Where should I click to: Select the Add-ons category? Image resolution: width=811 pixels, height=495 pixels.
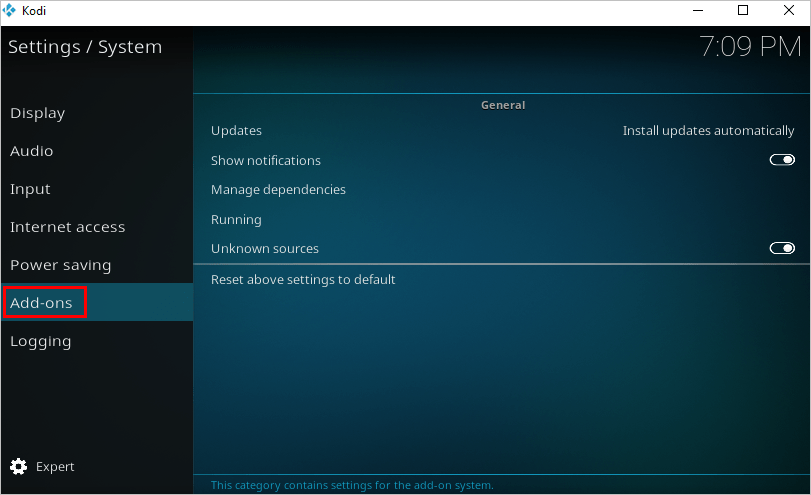[97, 302]
